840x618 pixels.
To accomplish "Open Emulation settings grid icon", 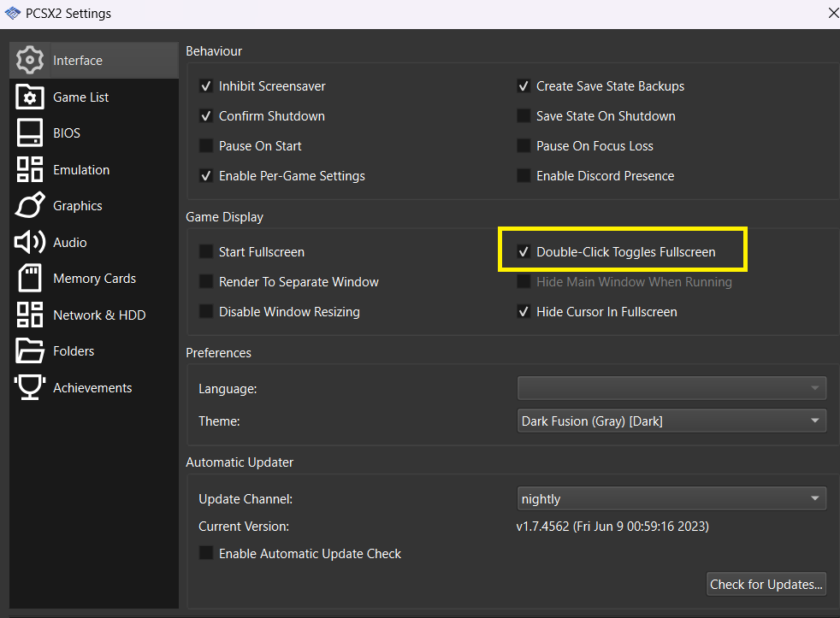I will coord(30,170).
